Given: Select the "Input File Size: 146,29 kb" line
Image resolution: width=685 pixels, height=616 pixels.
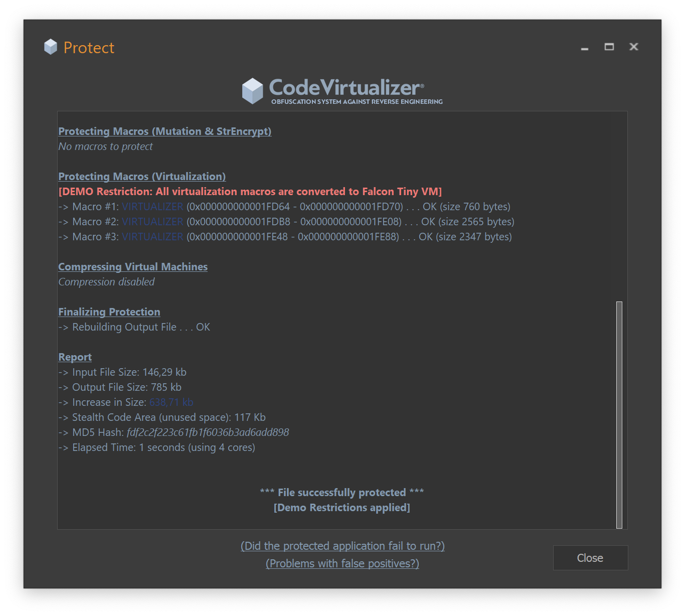Looking at the screenshot, I should pos(122,372).
